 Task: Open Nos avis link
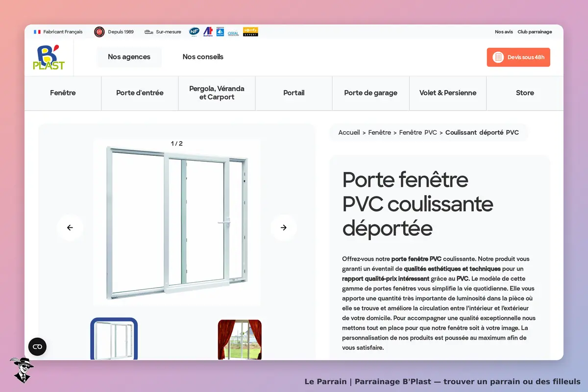[504, 32]
